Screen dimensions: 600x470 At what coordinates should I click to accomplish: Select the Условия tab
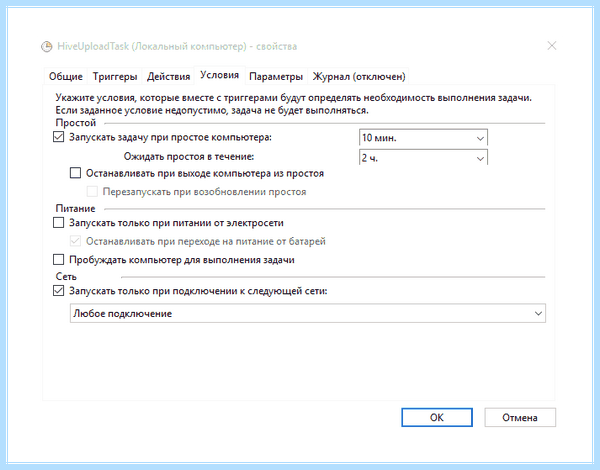(x=220, y=75)
